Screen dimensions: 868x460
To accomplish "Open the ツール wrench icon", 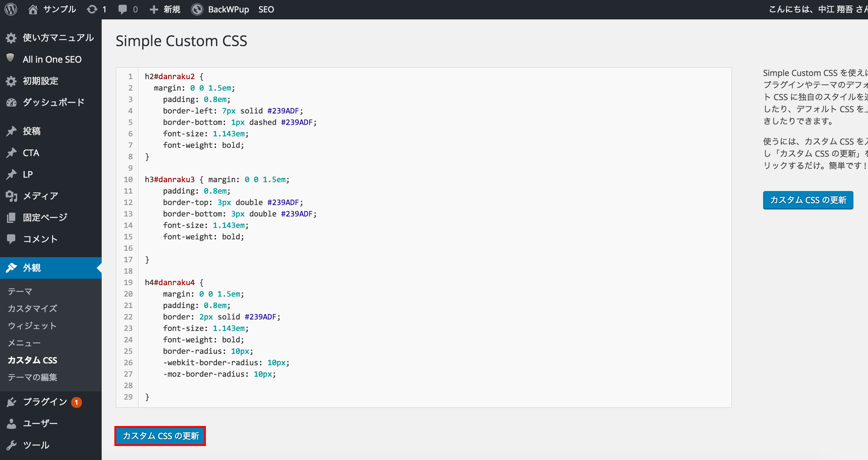I will [x=11, y=445].
